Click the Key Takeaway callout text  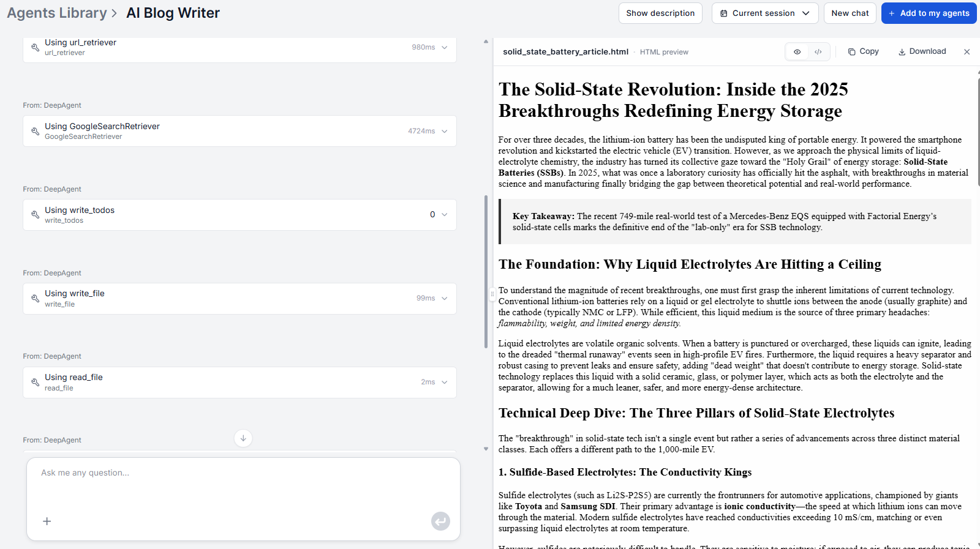point(725,222)
